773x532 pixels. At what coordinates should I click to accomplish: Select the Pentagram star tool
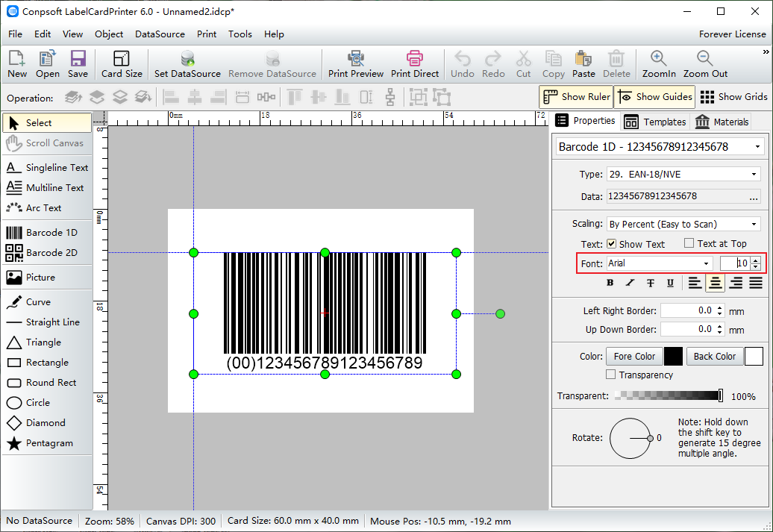coord(47,443)
